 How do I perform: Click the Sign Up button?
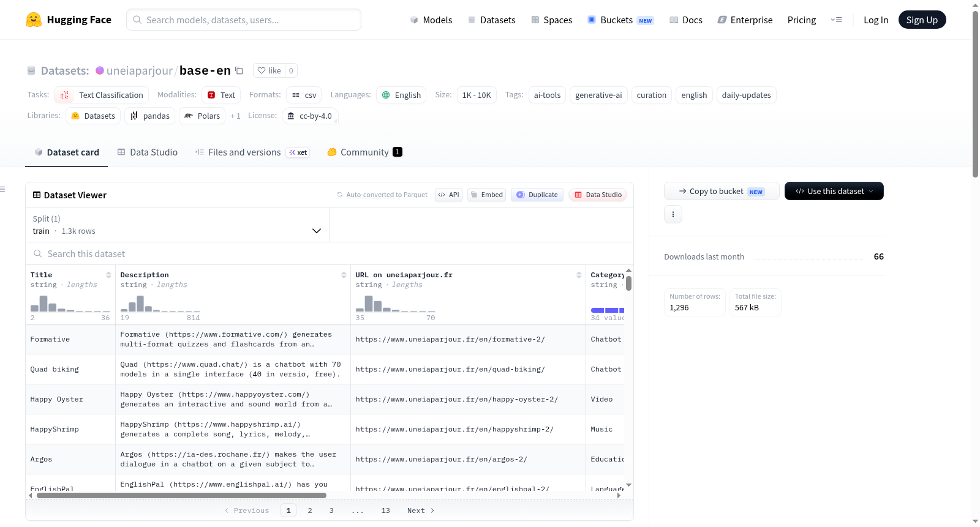pyautogui.click(x=922, y=20)
